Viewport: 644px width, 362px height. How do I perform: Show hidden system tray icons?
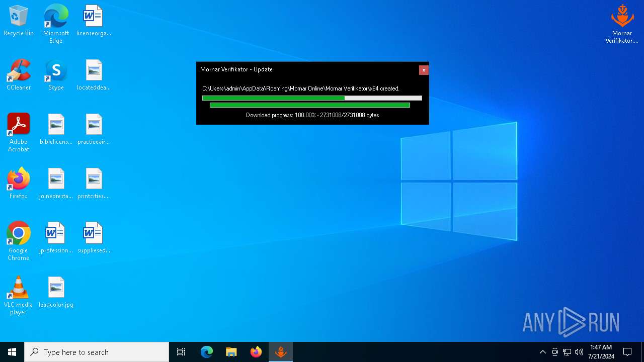542,352
